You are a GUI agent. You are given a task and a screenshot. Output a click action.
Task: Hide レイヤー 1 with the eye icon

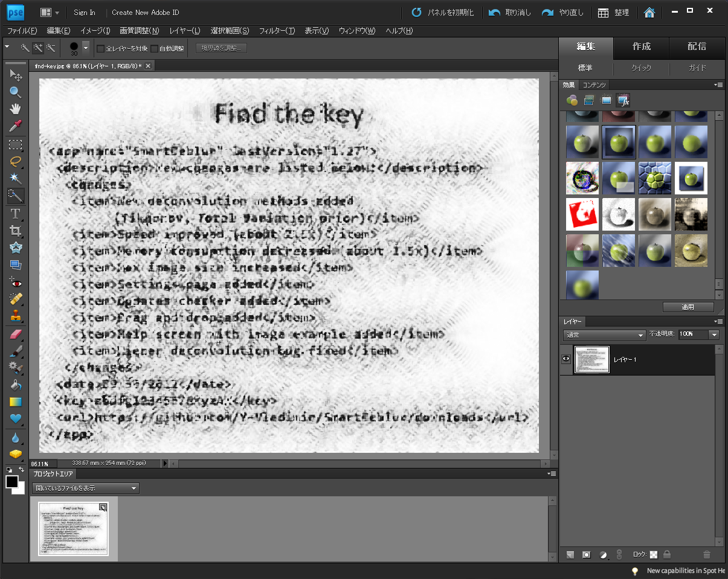(x=566, y=359)
